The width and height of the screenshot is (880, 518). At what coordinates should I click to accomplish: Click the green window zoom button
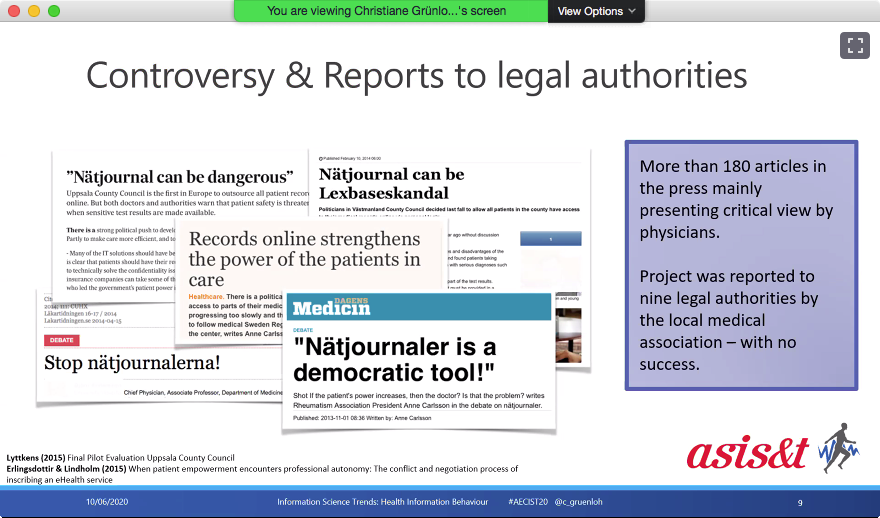click(x=54, y=11)
